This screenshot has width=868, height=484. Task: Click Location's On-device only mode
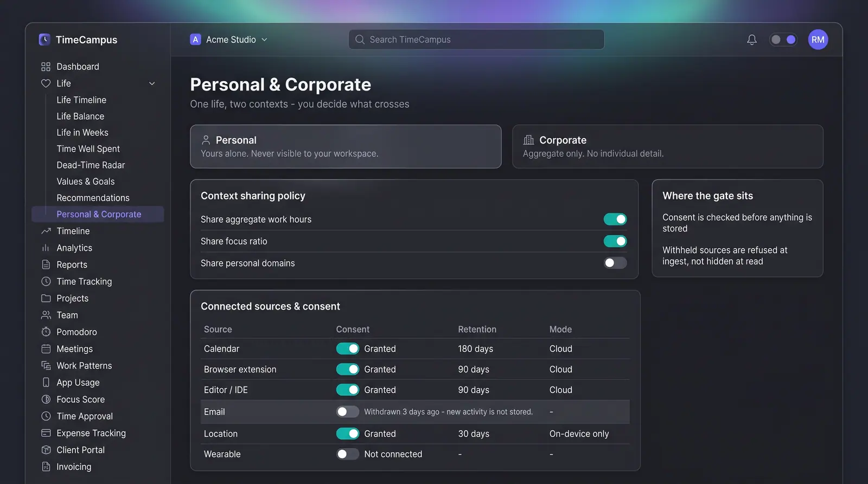[x=579, y=434]
